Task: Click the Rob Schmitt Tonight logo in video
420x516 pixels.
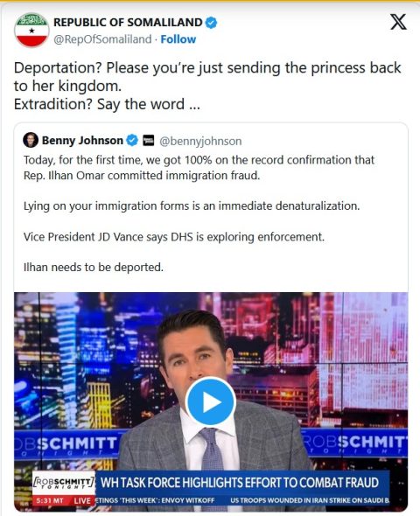Action: coord(64,484)
